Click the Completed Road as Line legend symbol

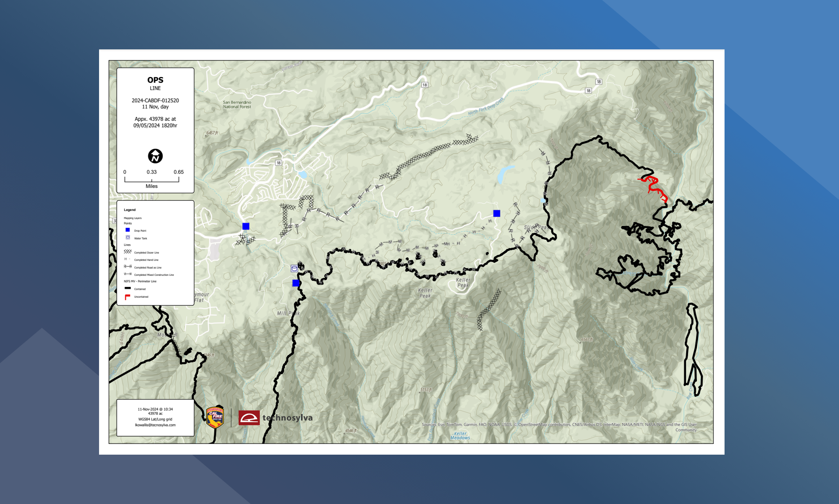click(x=128, y=267)
